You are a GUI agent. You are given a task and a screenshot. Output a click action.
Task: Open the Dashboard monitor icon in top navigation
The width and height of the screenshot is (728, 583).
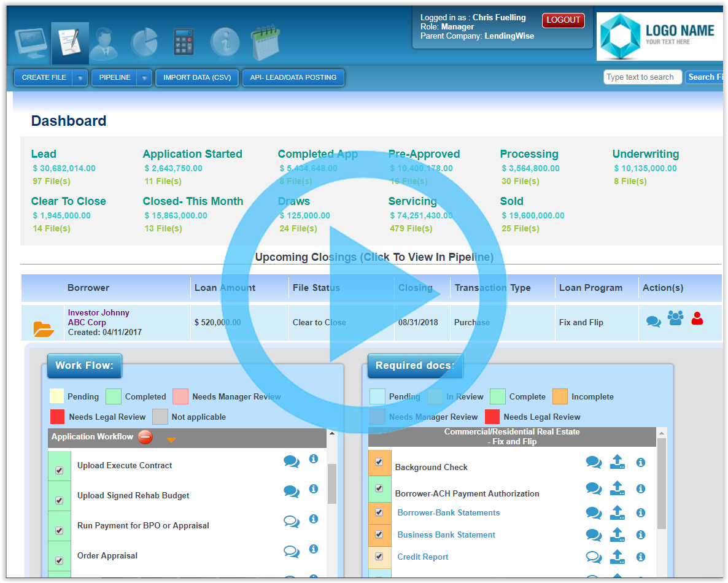pos(30,42)
